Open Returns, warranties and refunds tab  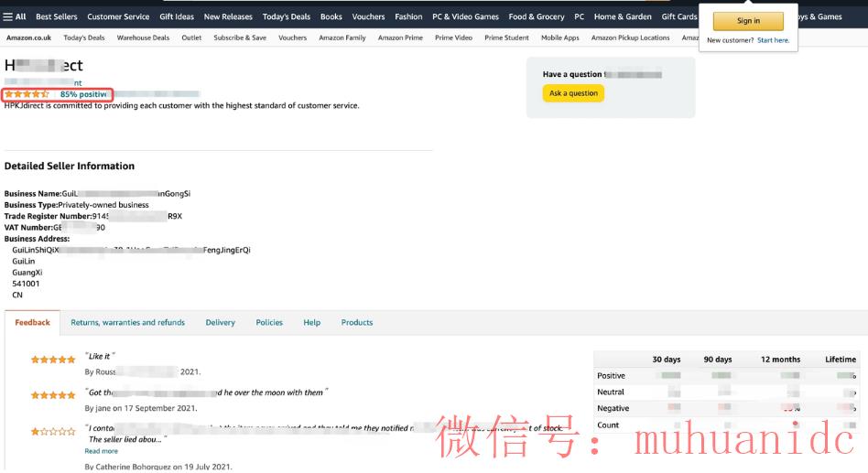click(127, 323)
